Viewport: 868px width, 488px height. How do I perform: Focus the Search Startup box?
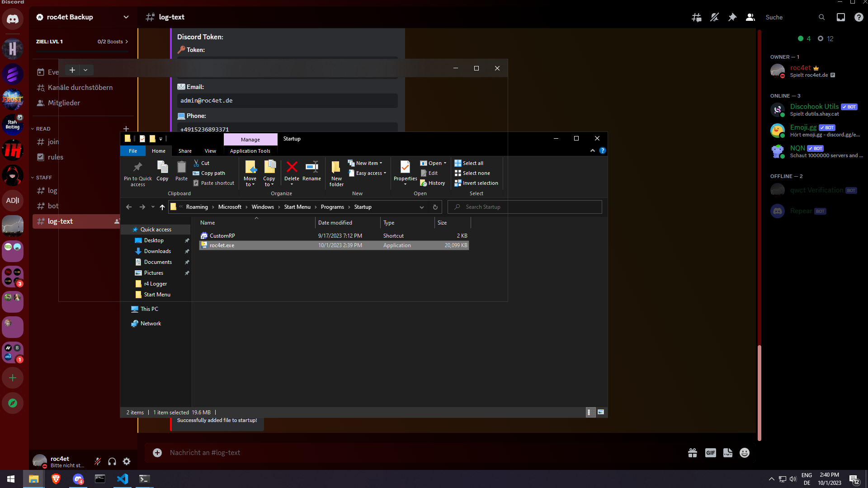tap(525, 207)
